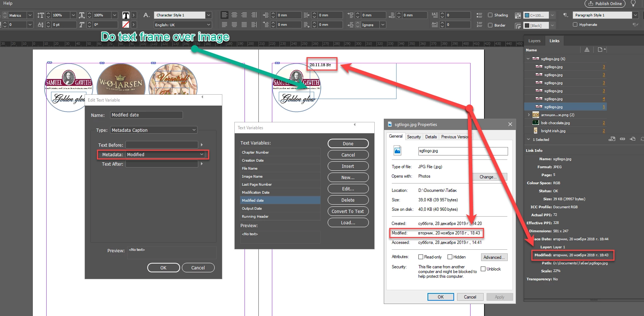
Task: Enable the Border checkbox
Action: 490,25
